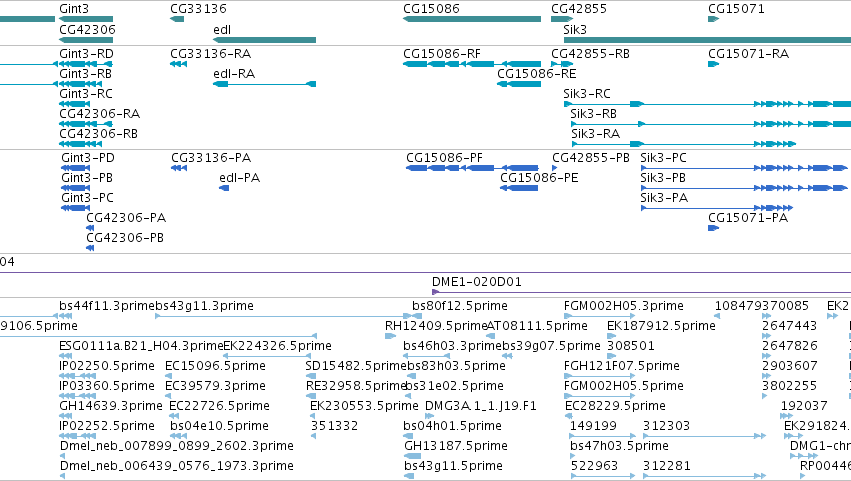Select the GH13187.5prime EST label
Viewport: 851px width, 481px height.
coord(456,447)
